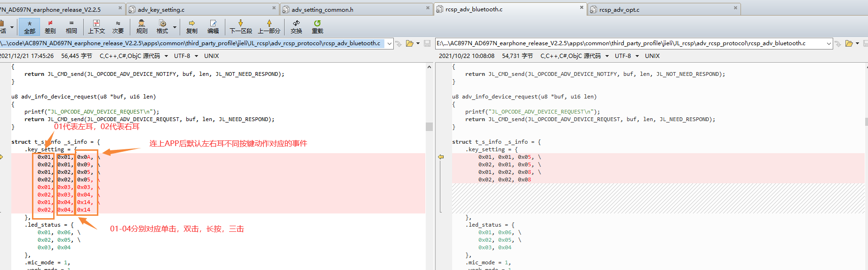
Task: Click the right pane open-folder button
Action: [849, 43]
